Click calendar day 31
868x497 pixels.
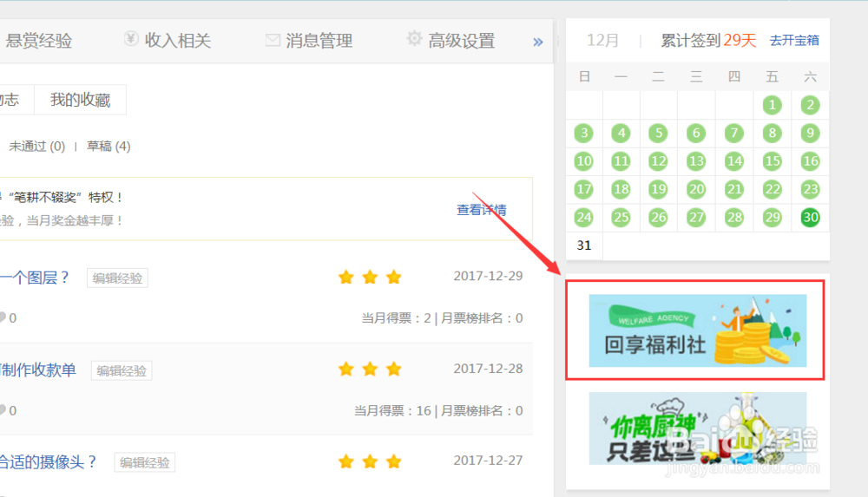click(583, 245)
